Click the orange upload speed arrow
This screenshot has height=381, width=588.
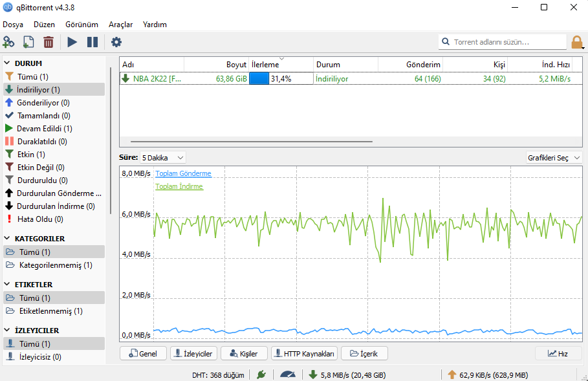[x=452, y=375]
